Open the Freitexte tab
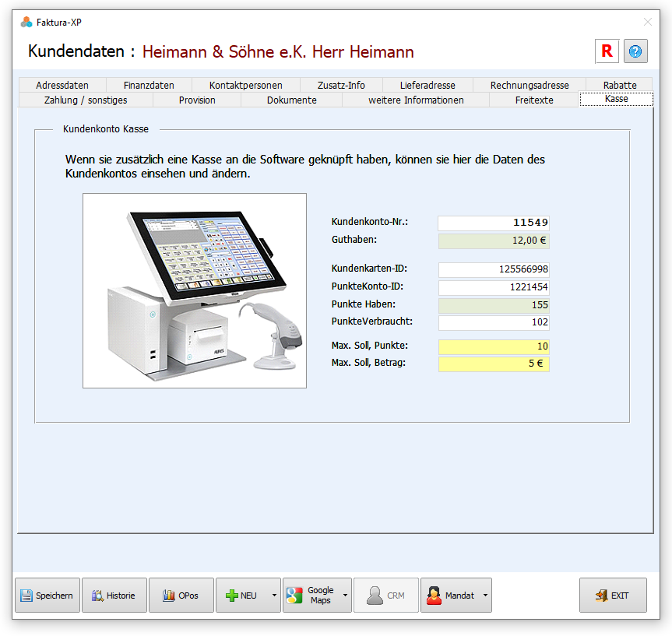Screen dimensions: 672x636 click(x=534, y=100)
